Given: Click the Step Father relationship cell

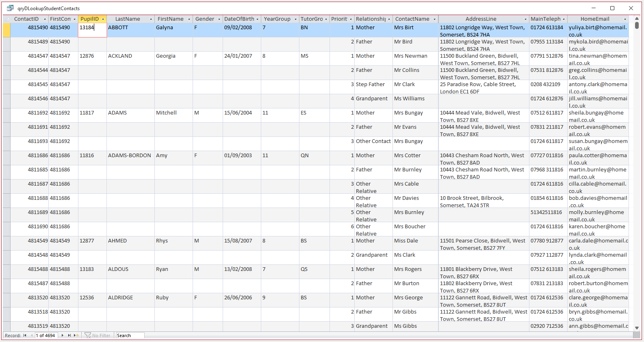Looking at the screenshot, I should coord(373,87).
